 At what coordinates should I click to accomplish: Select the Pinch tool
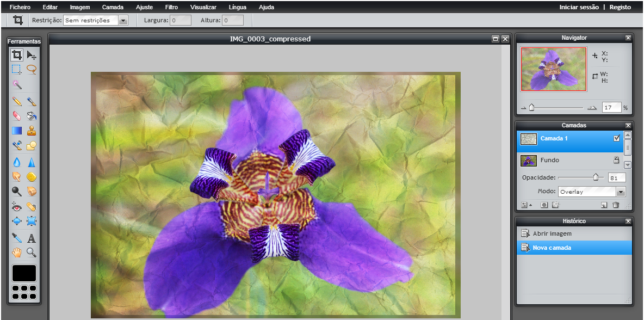pos(32,221)
